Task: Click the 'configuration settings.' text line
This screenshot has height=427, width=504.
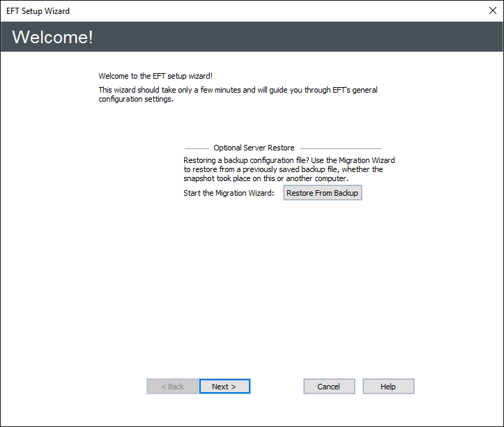Action: coord(135,99)
